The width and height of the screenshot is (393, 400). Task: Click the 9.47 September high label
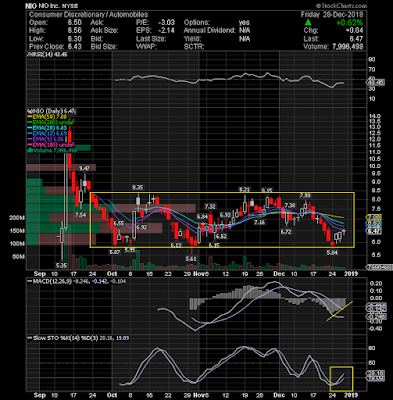coord(84,169)
